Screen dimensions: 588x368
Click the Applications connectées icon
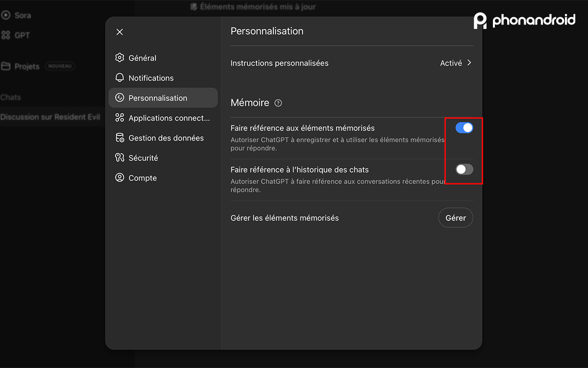[120, 118]
